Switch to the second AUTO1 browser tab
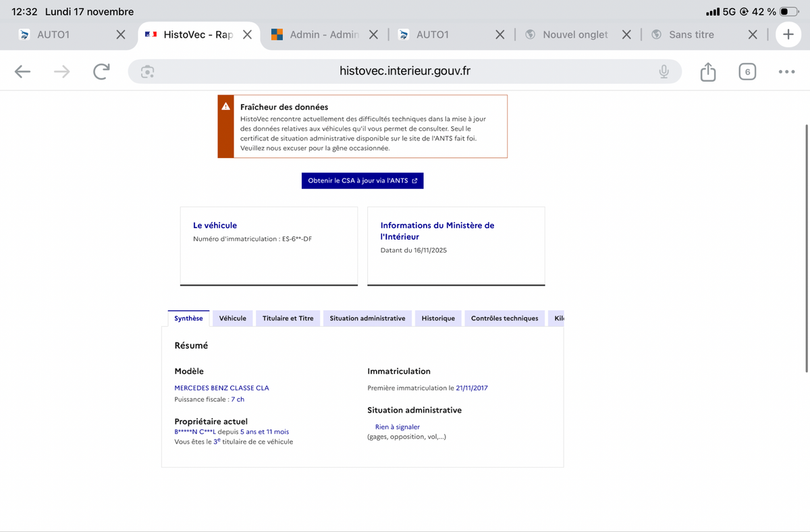This screenshot has height=532, width=810. point(432,34)
